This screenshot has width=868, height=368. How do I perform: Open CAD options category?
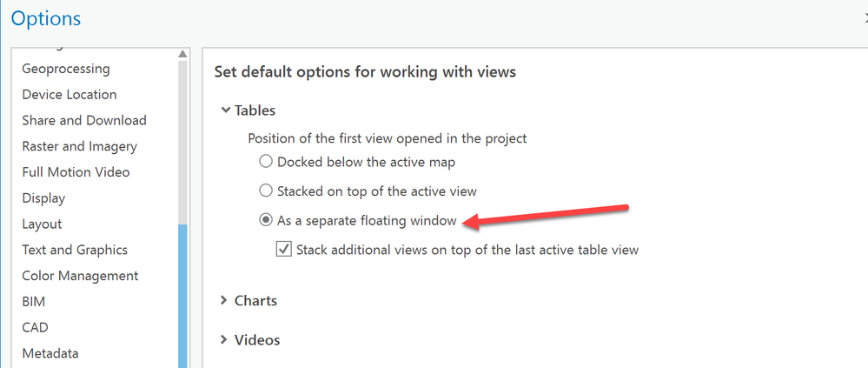point(35,327)
